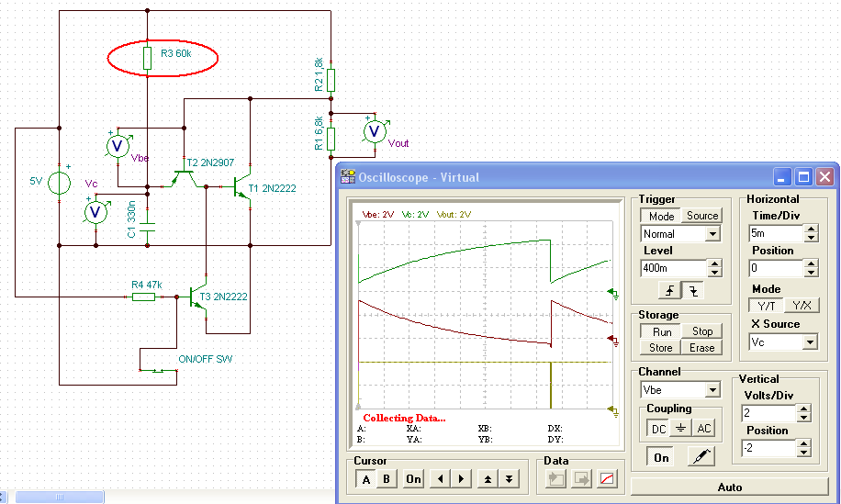This screenshot has height=504, width=841.
Task: Switch to trigger Mode tab
Action: pyautogui.click(x=661, y=216)
